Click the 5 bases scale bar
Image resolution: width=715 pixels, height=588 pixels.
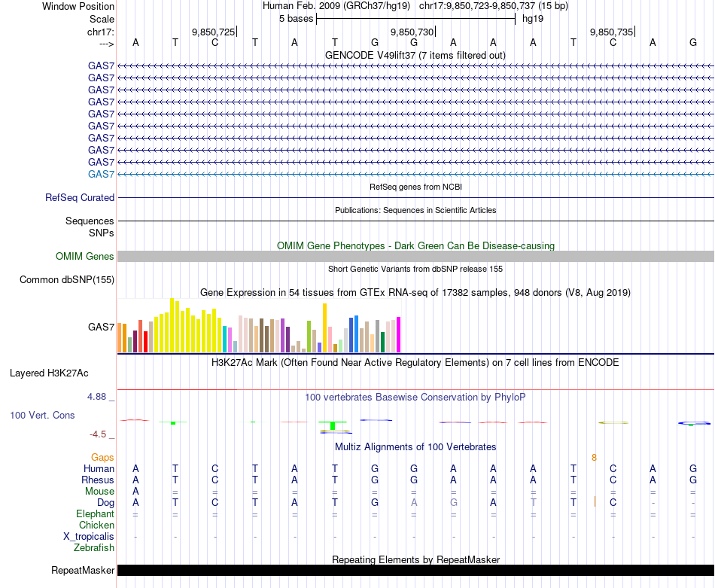pyautogui.click(x=415, y=18)
